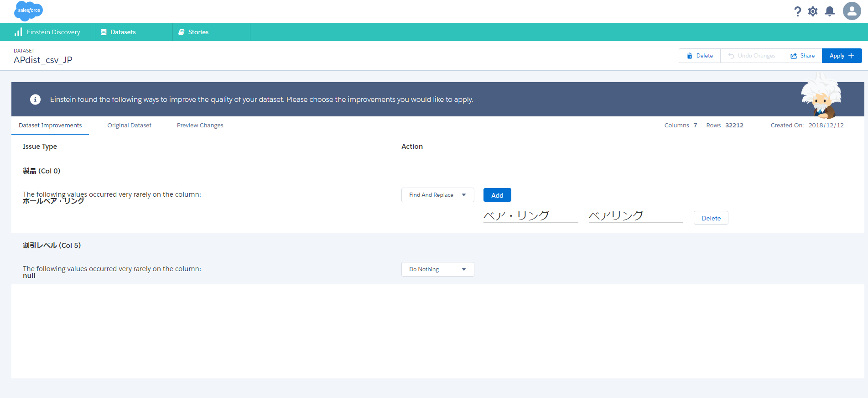The height and width of the screenshot is (398, 868).
Task: Click the info icon in the banner
Action: pos(35,99)
